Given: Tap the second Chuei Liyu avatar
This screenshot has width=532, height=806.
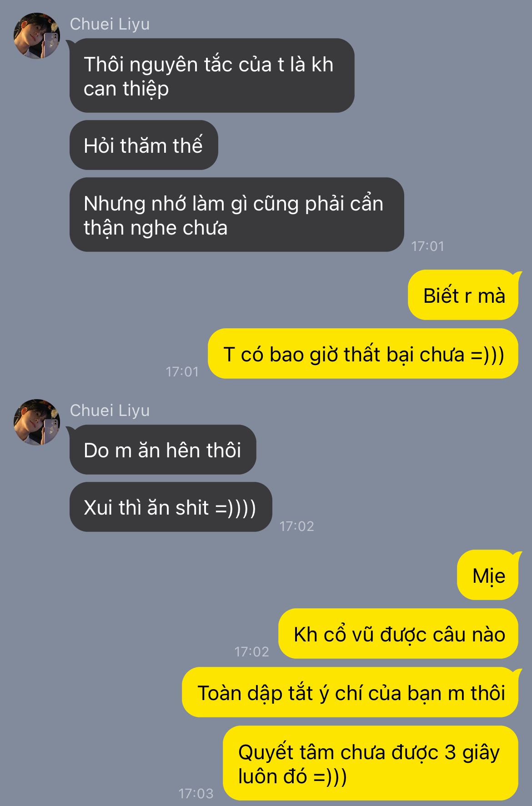Looking at the screenshot, I should click(x=37, y=422).
